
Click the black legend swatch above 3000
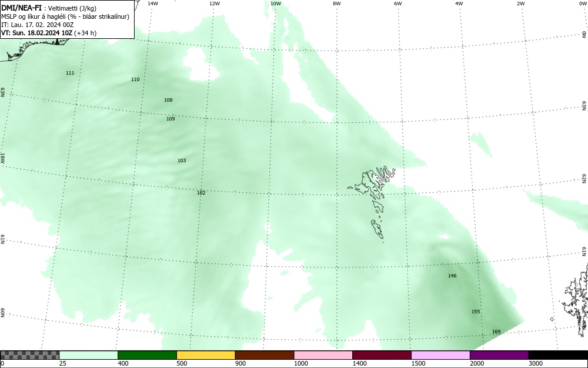pos(558,355)
